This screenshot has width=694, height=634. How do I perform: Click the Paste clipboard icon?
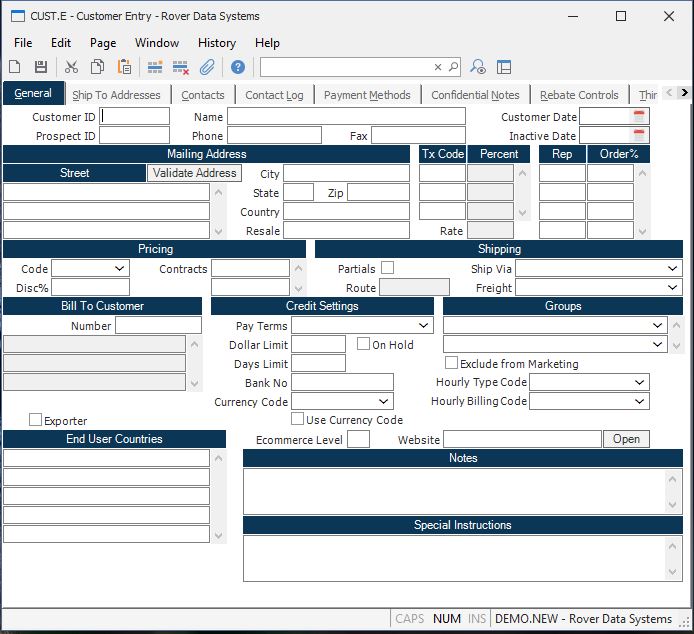tap(125, 67)
